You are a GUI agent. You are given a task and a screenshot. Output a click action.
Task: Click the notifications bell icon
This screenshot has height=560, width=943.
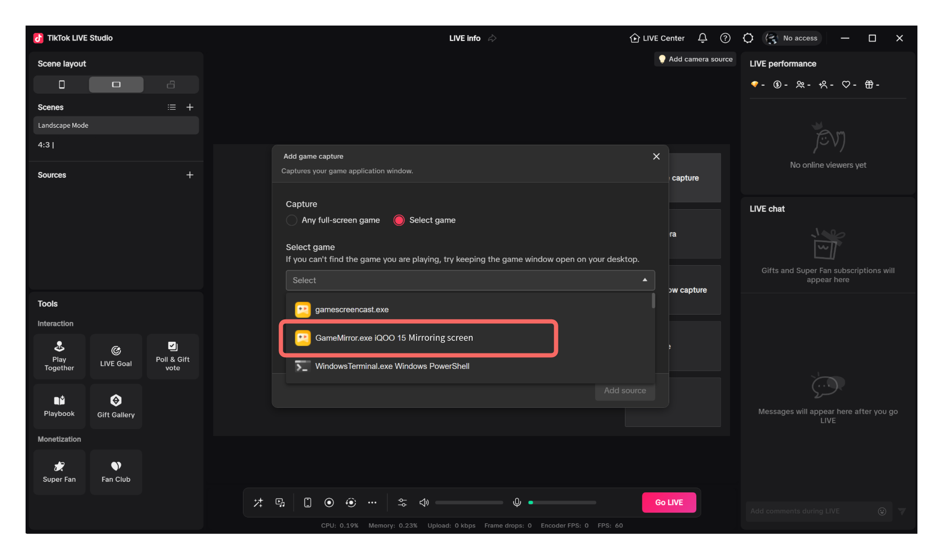click(702, 38)
